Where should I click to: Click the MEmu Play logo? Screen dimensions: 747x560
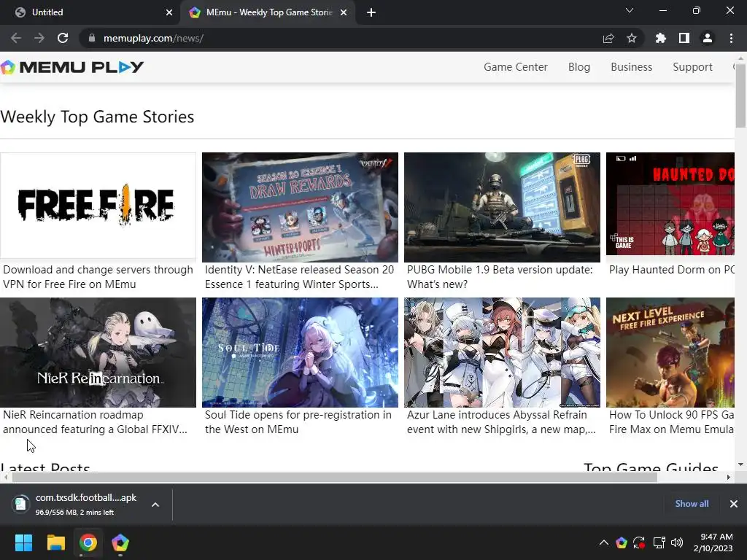pos(72,67)
